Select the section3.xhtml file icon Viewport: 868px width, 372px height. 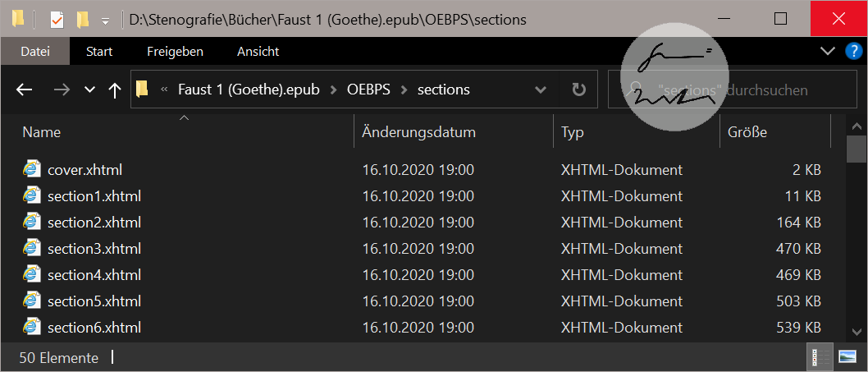coord(32,249)
